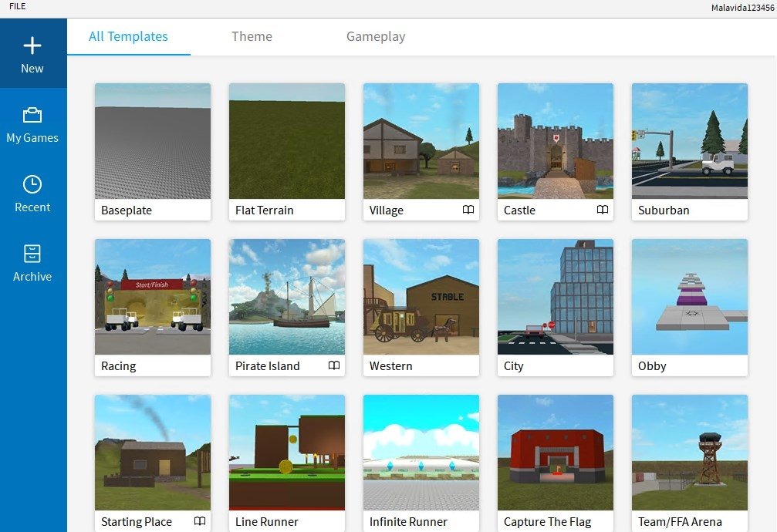Open the Starting Place tutorial book icon
The image size is (777, 532).
[x=201, y=521]
